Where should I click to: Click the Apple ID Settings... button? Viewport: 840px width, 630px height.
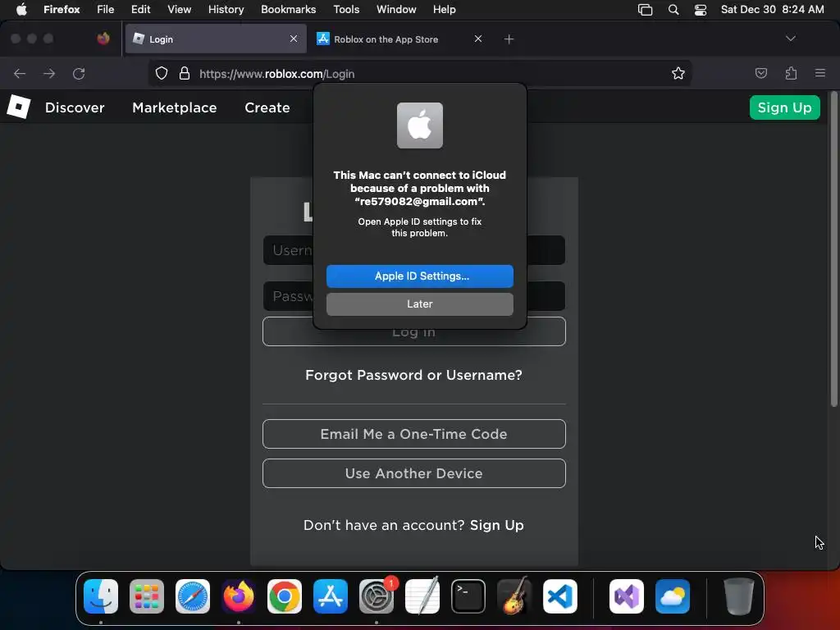(x=420, y=276)
